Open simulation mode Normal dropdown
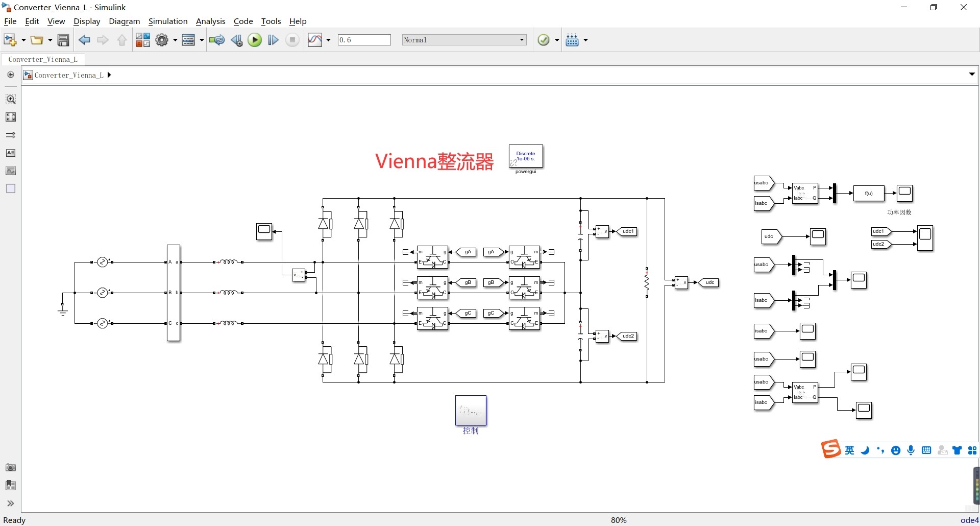The width and height of the screenshot is (980, 526). coord(464,40)
